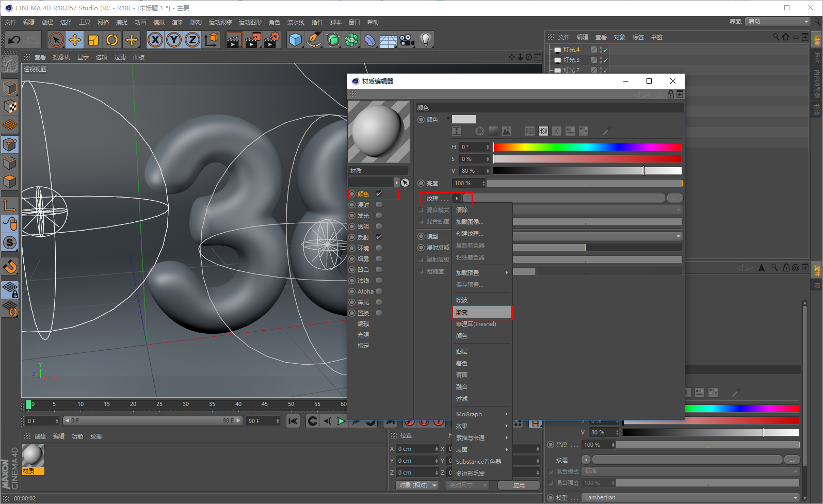The height and width of the screenshot is (504, 823).
Task: Open the 对象 (相对) coordinate dropdown
Action: point(417,485)
